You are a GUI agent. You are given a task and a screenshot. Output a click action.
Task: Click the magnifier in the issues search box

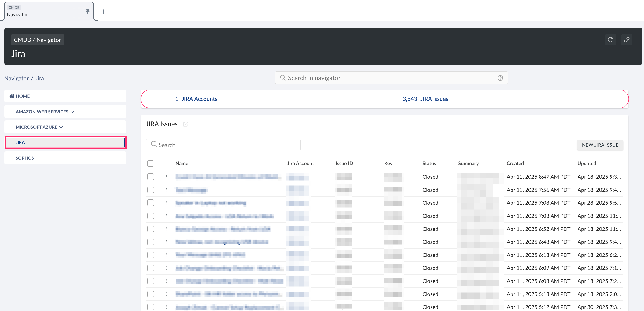154,145
